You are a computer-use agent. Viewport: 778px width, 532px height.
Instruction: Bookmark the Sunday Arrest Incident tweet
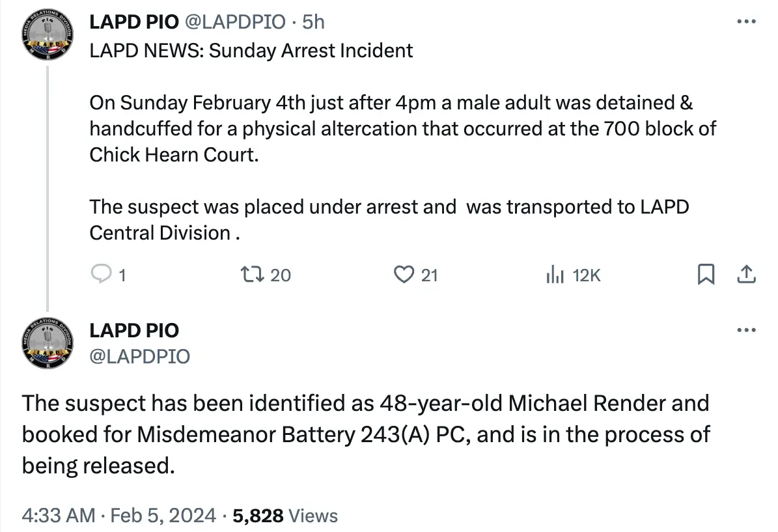pyautogui.click(x=707, y=275)
